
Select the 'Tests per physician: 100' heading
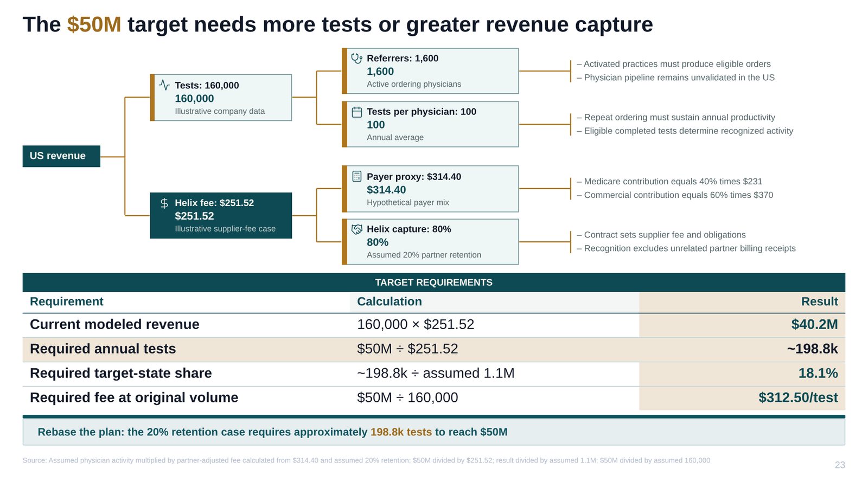[422, 112]
